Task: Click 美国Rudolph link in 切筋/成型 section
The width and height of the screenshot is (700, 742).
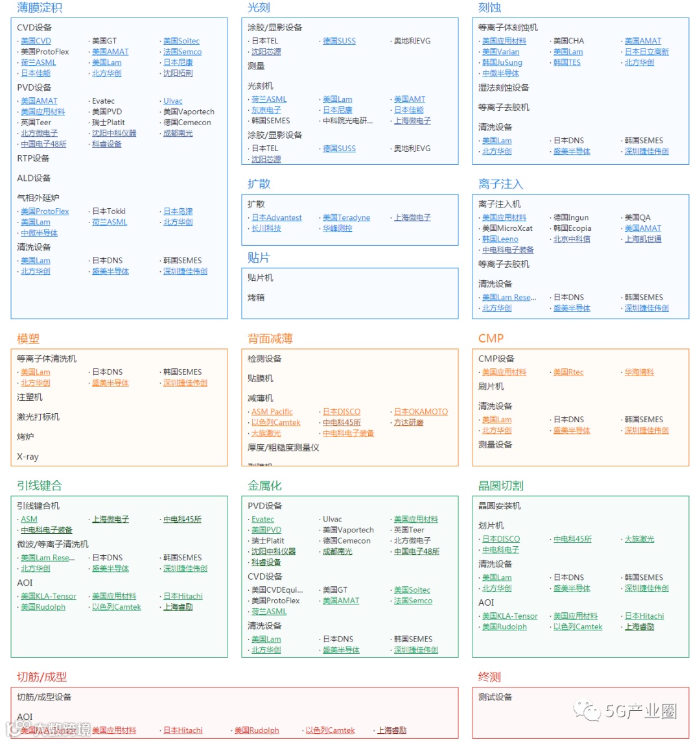Action: pyautogui.click(x=257, y=731)
